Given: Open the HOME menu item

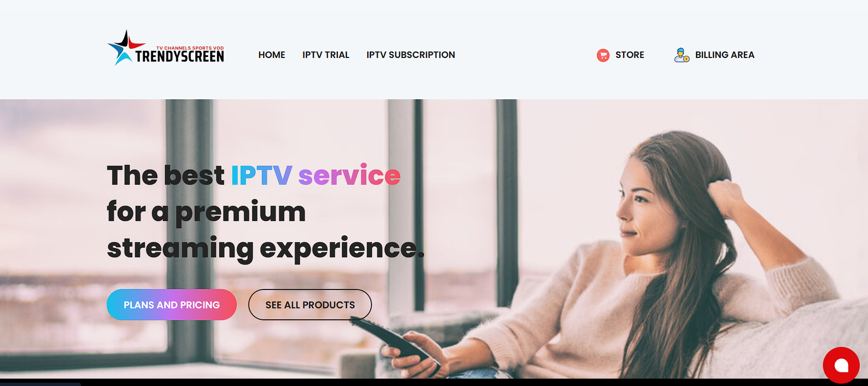Looking at the screenshot, I should point(272,55).
